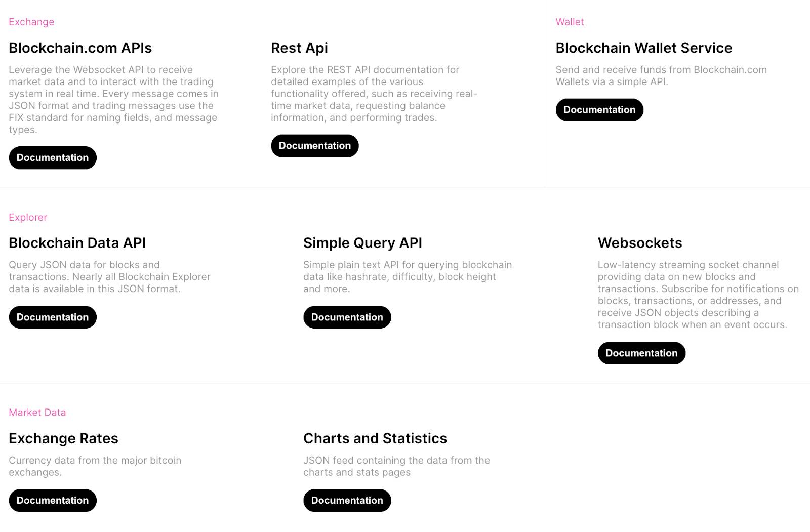The width and height of the screenshot is (810, 532).
Task: Select the Blockchain.com APIs heading
Action: click(80, 48)
